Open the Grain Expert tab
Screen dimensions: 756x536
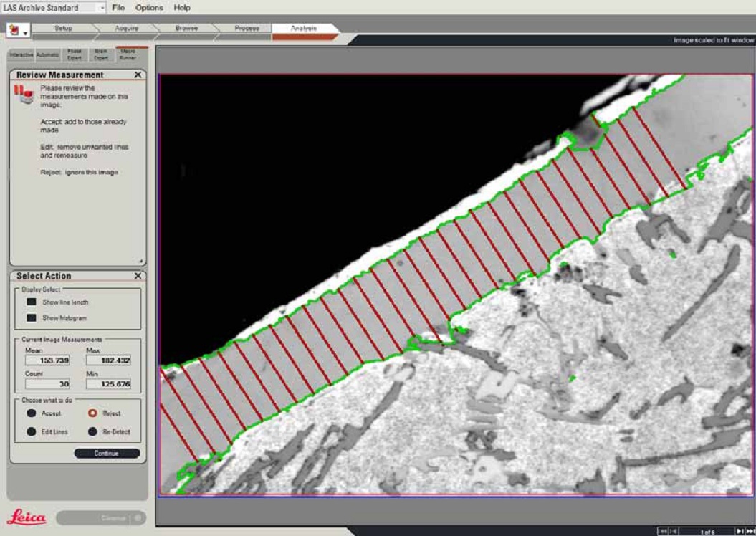pyautogui.click(x=101, y=54)
